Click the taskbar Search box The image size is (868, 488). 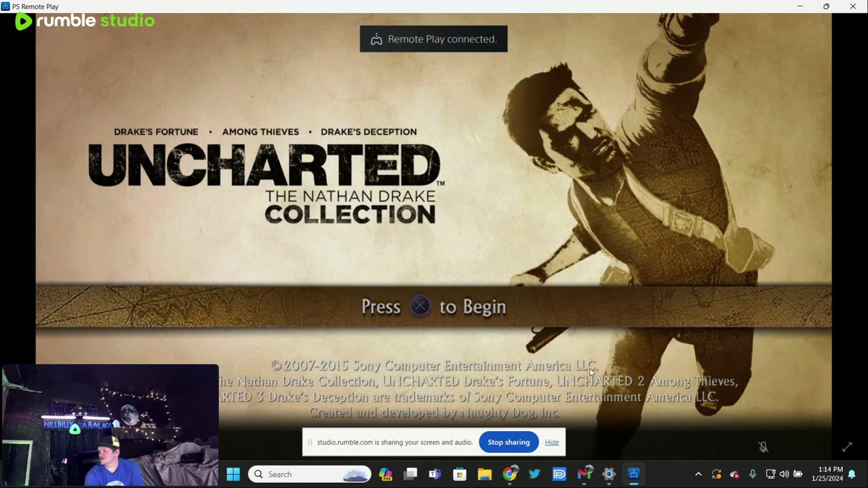pyautogui.click(x=310, y=474)
